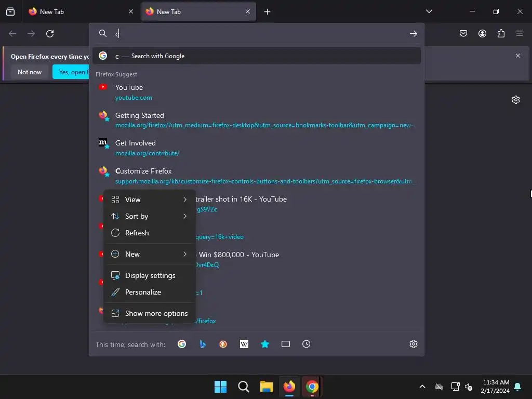Choose Refresh in the context menu
Viewport: 532px width, 399px height.
point(150,233)
